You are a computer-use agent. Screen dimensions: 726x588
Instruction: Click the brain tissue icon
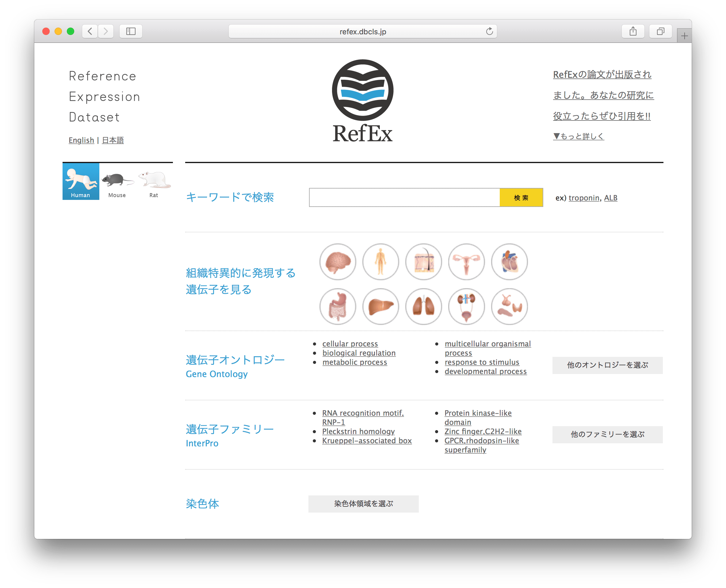pos(338,262)
